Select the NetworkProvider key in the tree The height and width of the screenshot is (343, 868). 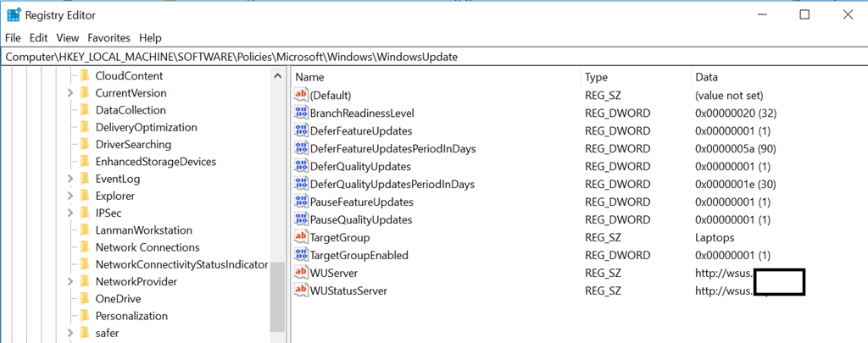[136, 281]
